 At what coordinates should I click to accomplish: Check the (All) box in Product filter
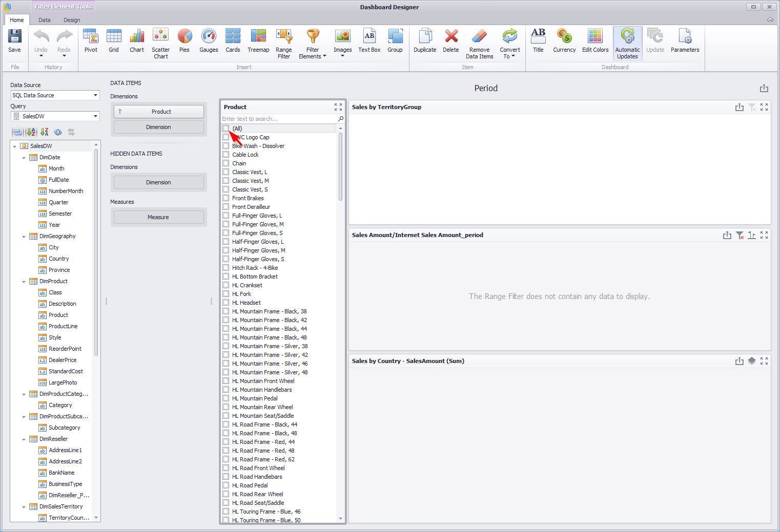click(x=226, y=129)
